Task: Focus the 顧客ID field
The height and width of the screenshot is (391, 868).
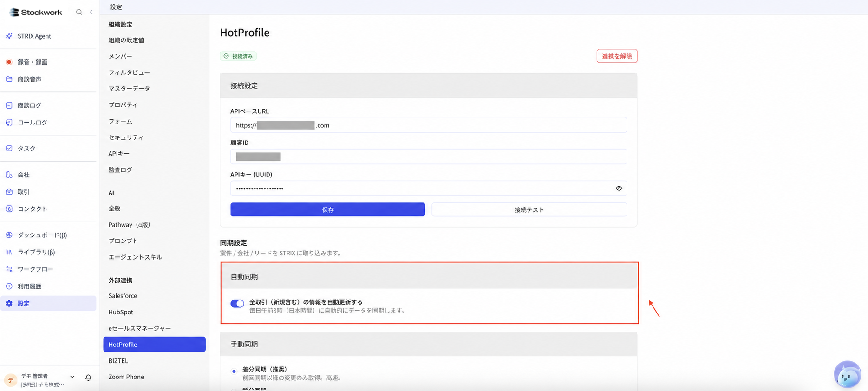Action: pos(428,156)
